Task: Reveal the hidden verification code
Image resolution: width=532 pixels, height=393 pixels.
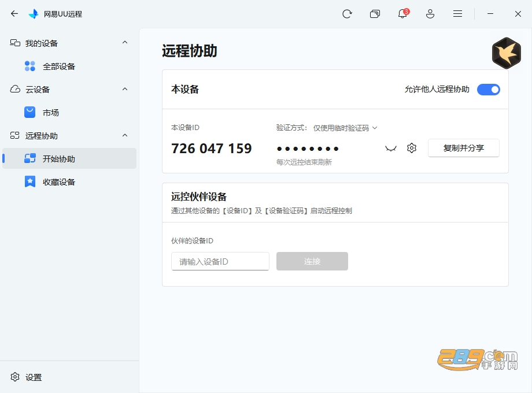Action: 391,149
